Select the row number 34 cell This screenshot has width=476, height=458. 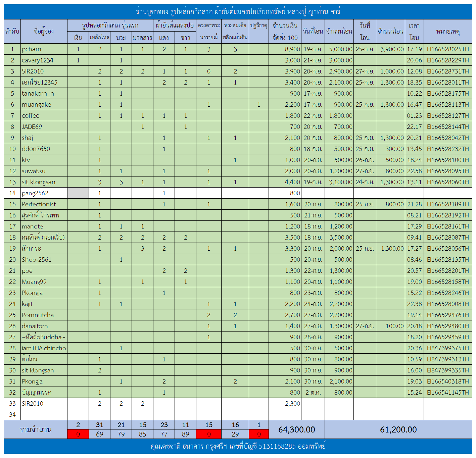(x=12, y=415)
